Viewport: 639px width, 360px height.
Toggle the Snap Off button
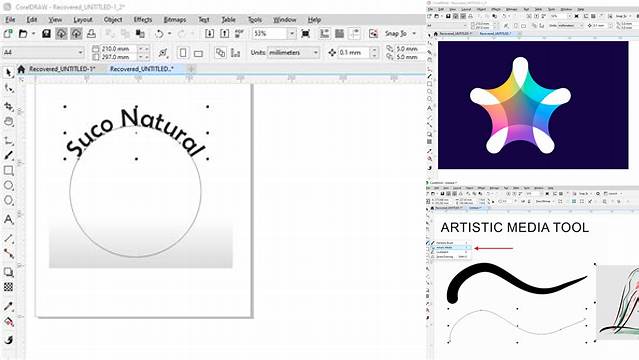click(x=373, y=33)
